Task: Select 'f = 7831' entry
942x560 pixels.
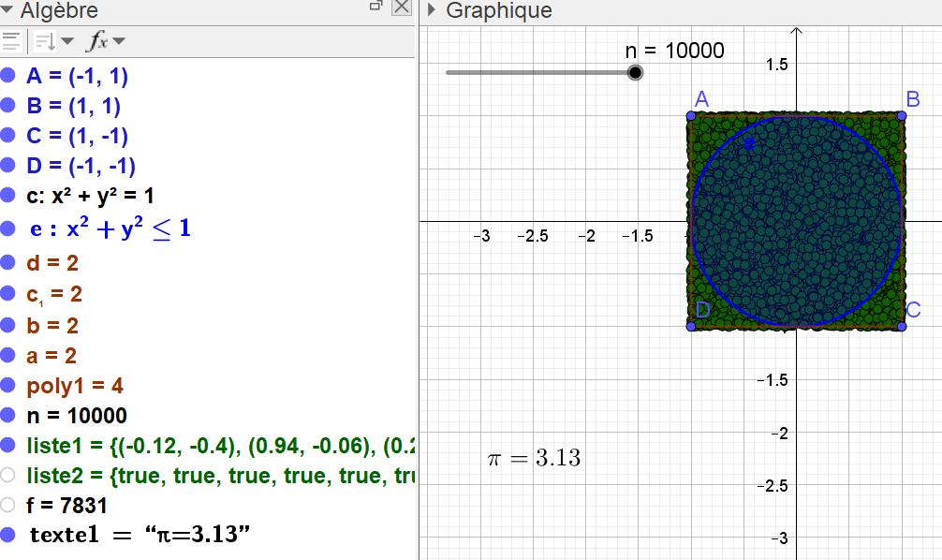Action: click(x=66, y=506)
